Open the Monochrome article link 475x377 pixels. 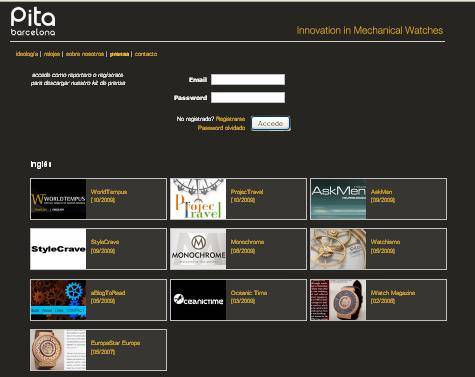(247, 242)
